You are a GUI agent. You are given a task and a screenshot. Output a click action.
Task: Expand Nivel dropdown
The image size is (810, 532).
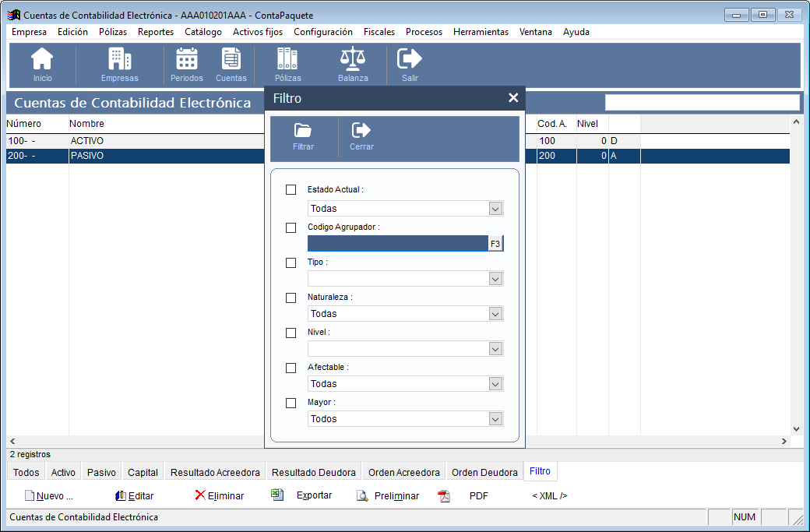click(495, 349)
